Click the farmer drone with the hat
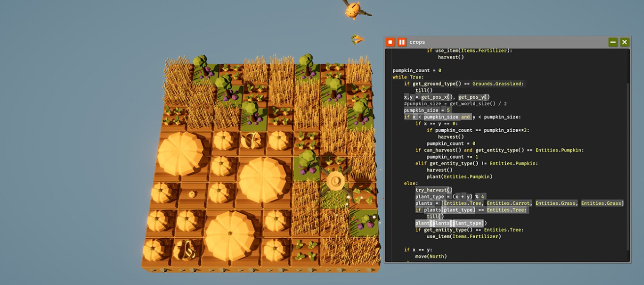 click(336, 181)
